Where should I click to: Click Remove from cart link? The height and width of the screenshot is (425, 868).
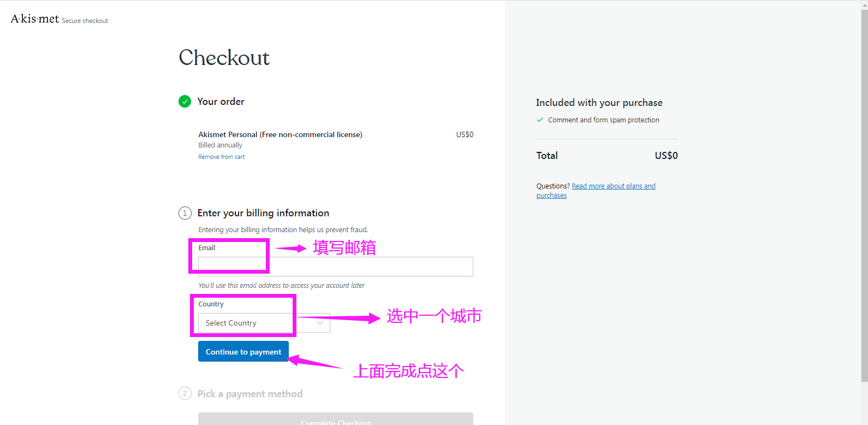point(222,157)
